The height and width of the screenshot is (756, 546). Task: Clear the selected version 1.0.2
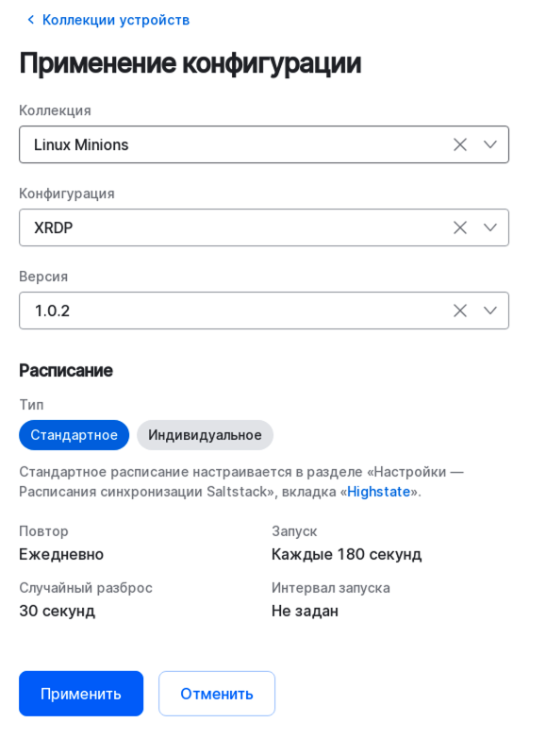(x=460, y=311)
